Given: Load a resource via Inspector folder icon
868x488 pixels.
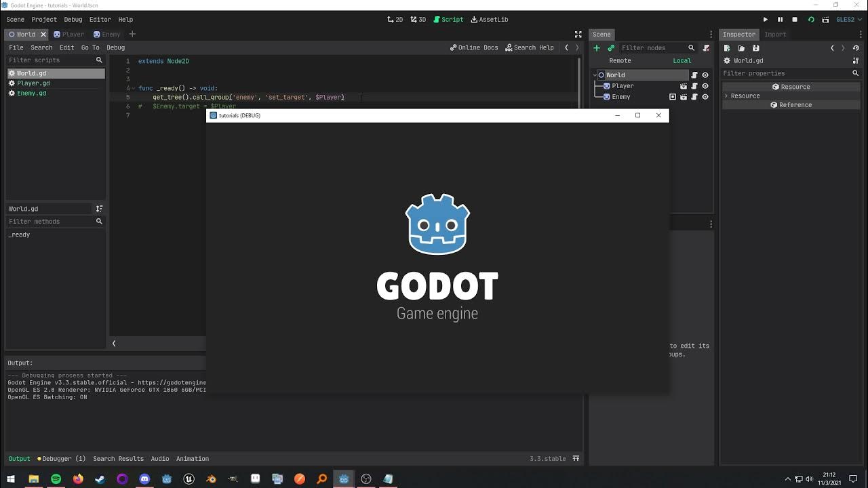Looking at the screenshot, I should pyautogui.click(x=741, y=48).
